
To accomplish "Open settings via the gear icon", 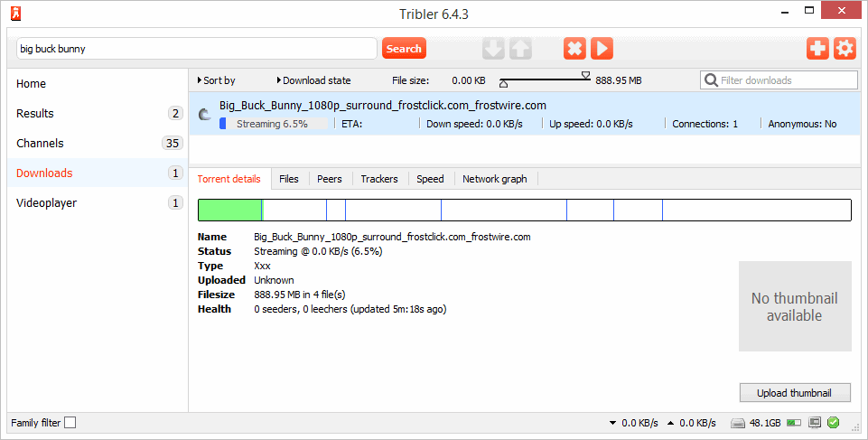I will pos(845,49).
